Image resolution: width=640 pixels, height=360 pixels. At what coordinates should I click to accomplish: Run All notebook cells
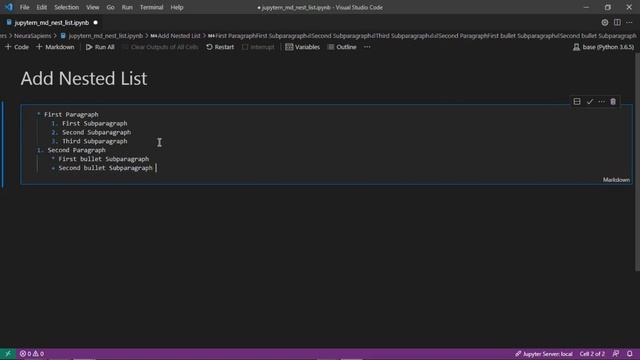tap(100, 47)
